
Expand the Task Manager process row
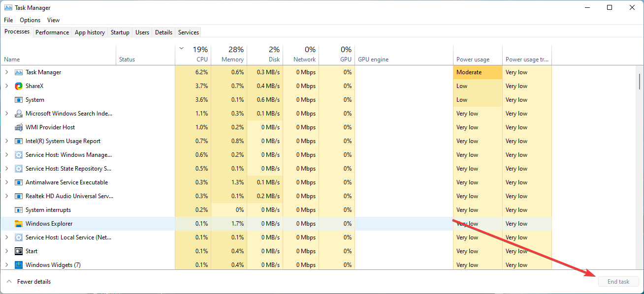tap(6, 72)
